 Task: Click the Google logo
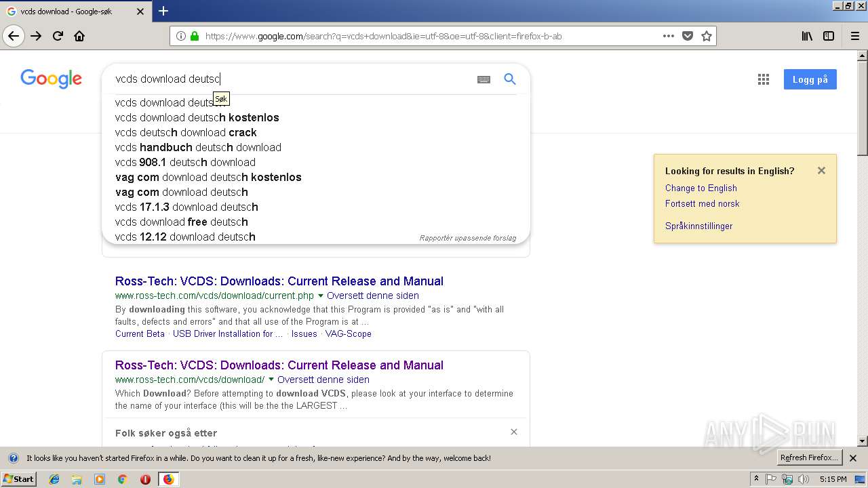(x=52, y=79)
